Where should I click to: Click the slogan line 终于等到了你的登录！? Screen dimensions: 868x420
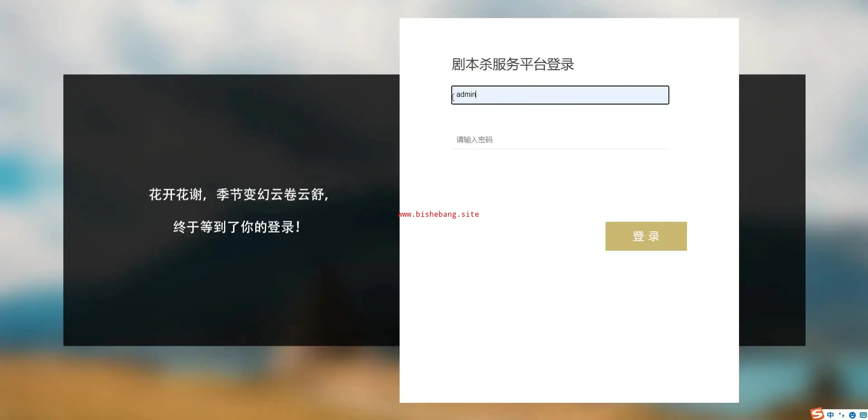(237, 227)
